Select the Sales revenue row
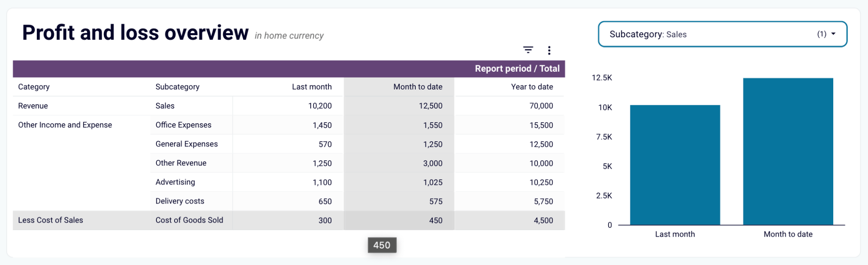 pos(165,106)
